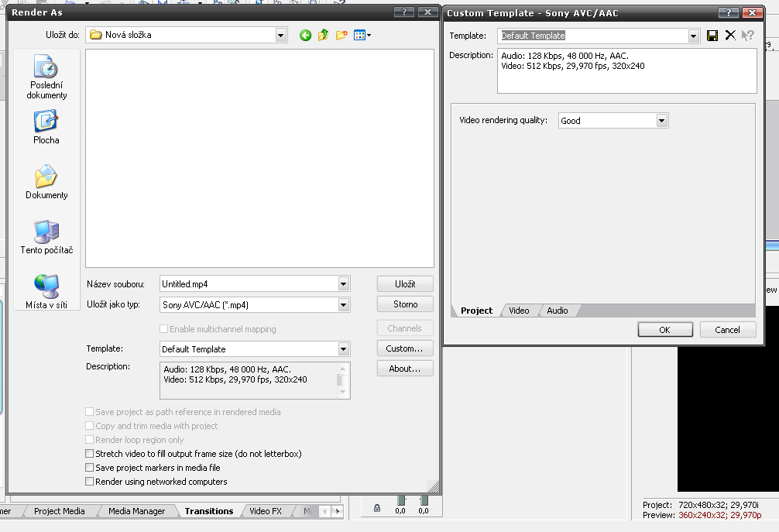Click the What's This help cursor icon

click(x=748, y=36)
